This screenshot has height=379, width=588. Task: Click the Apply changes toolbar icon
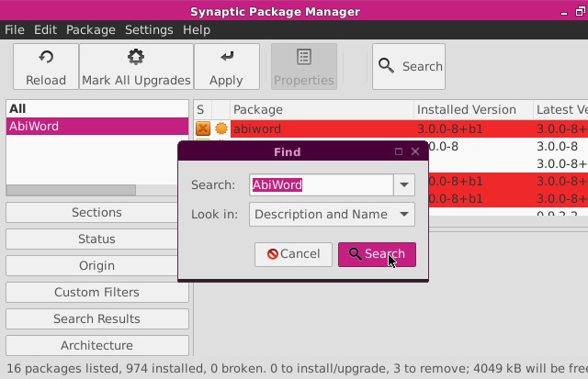point(226,58)
